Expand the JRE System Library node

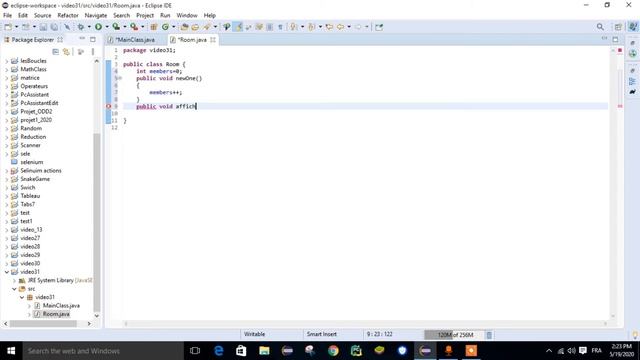pyautogui.click(x=14, y=280)
